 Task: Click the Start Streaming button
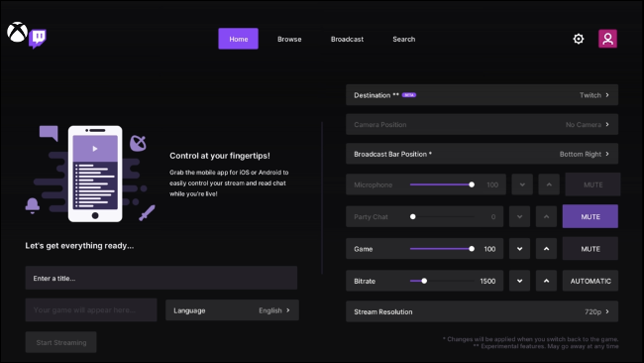point(60,342)
